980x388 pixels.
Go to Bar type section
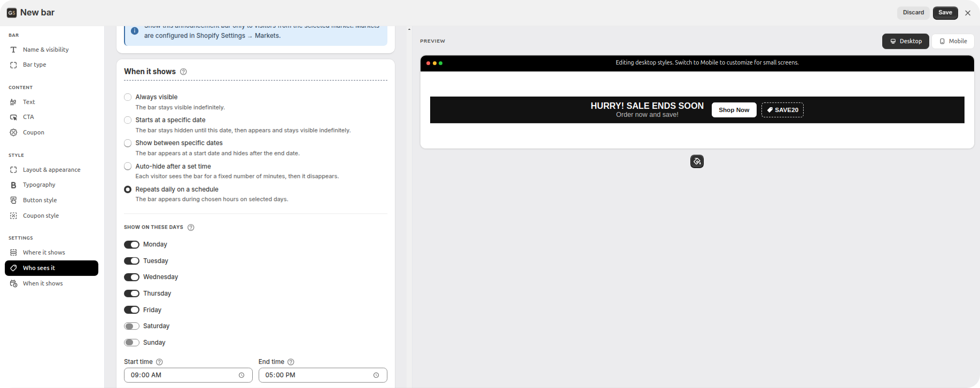[x=51, y=65]
